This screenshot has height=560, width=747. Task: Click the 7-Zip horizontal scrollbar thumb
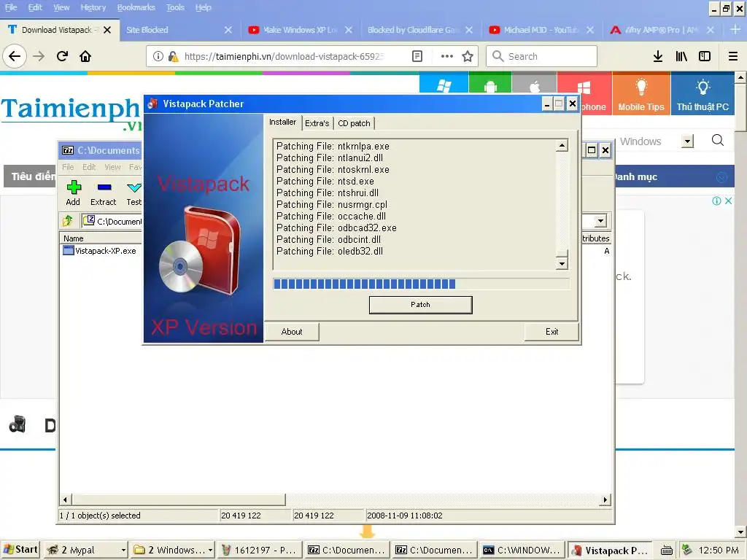[x=178, y=499]
